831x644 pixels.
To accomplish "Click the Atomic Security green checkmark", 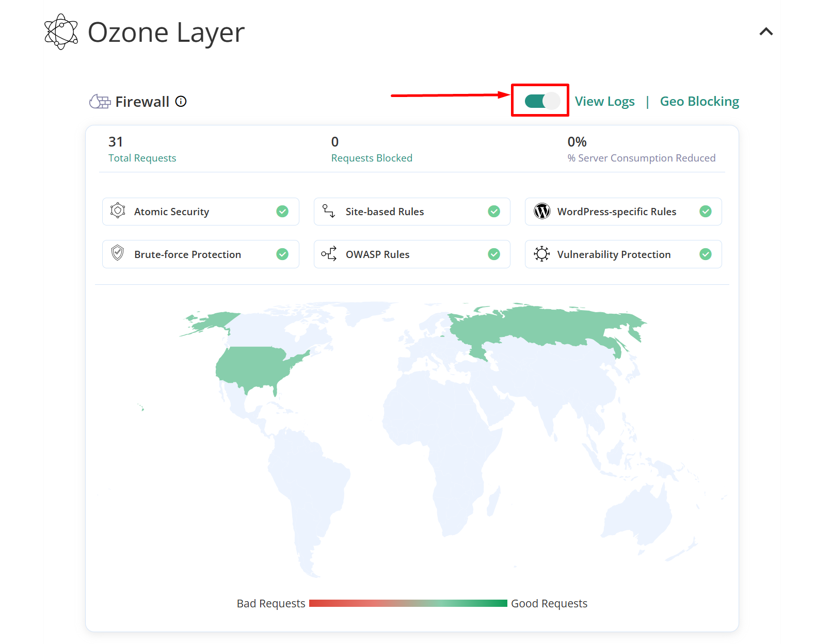I will pos(282,211).
